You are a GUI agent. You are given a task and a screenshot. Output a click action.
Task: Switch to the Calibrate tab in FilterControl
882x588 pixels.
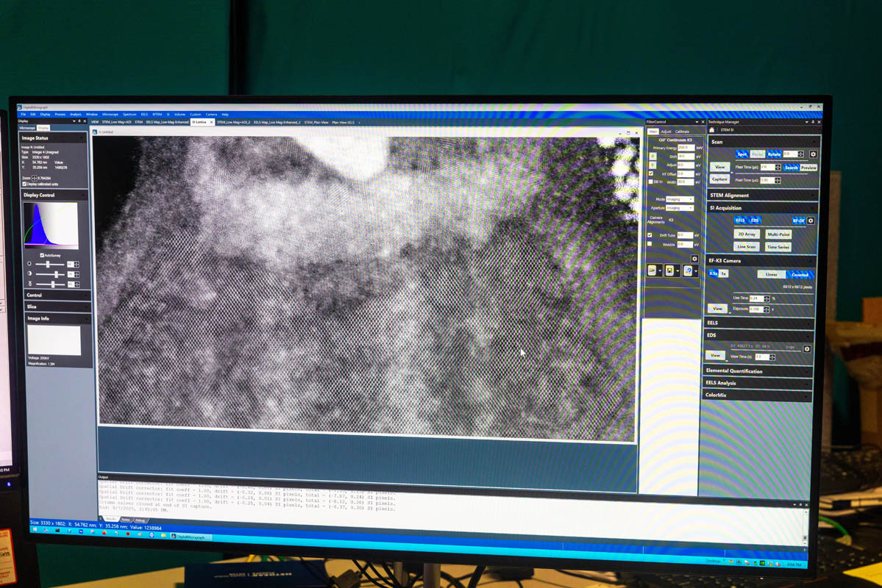(x=682, y=132)
